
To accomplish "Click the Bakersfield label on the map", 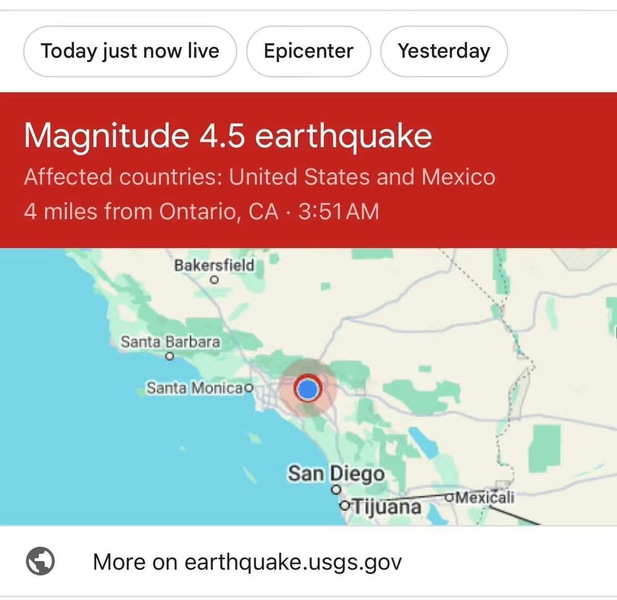I will pos(214,265).
